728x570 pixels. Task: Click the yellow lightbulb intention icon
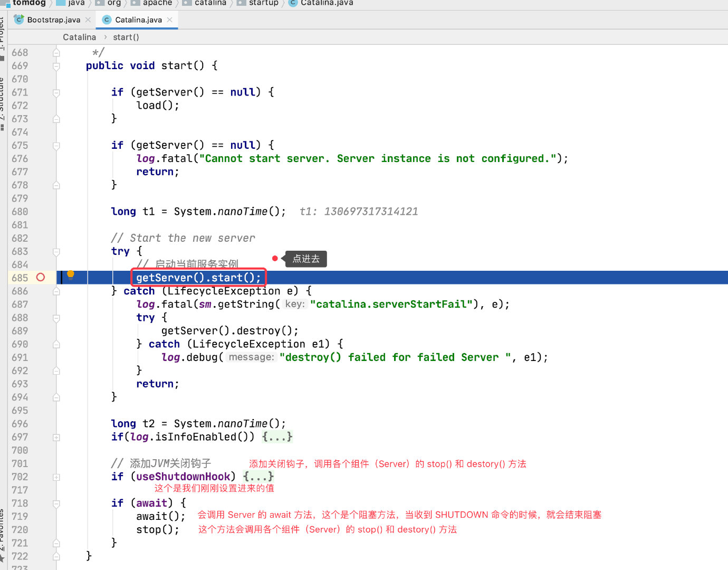(71, 274)
